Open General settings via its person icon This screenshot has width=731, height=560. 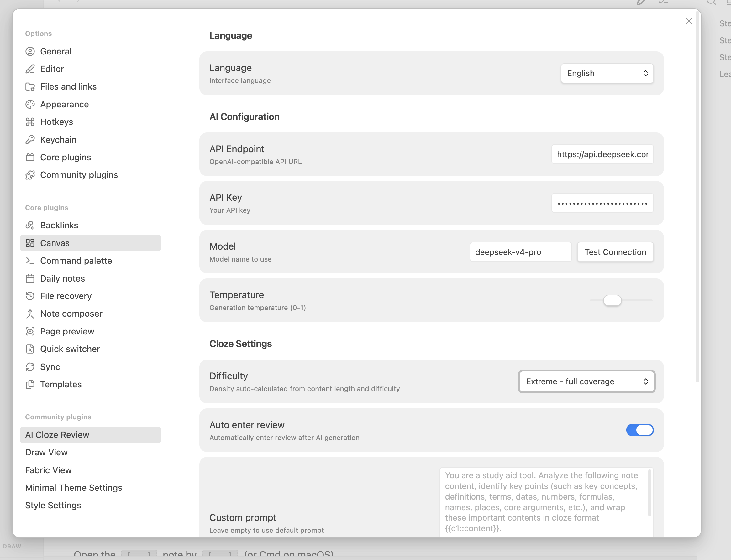(30, 51)
